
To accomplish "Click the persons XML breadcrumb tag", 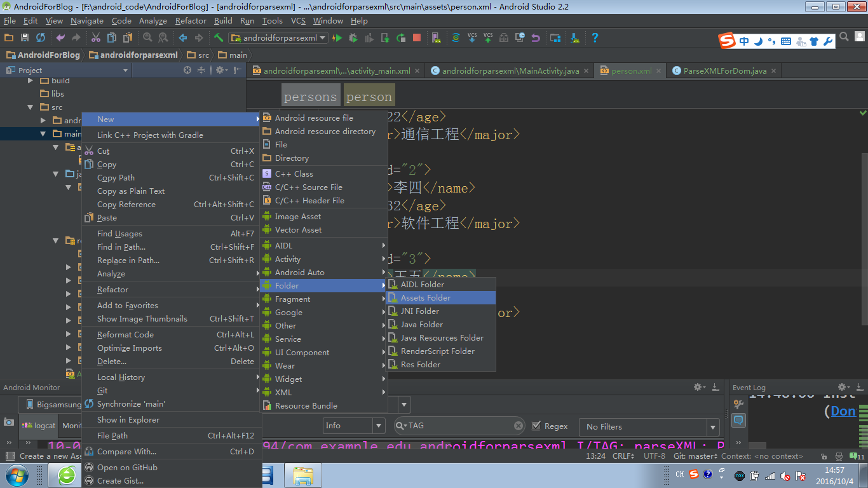I will coord(311,97).
